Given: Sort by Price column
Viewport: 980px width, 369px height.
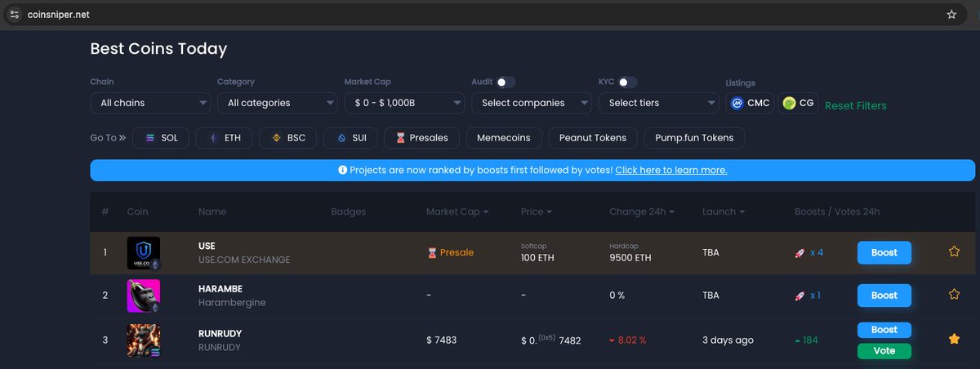Looking at the screenshot, I should coord(536,211).
